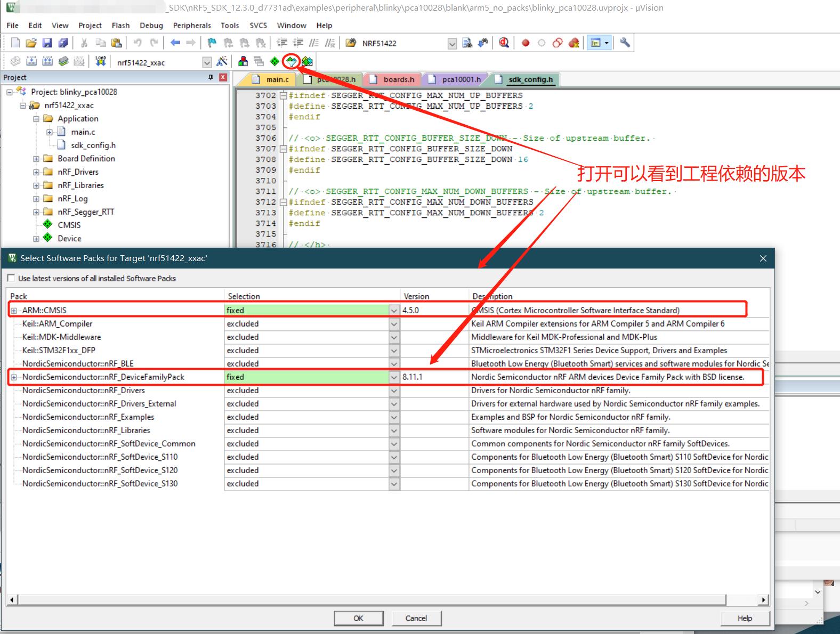Screen dimensions: 840x634
Task: Toggle fold at code line 3712
Action: [284, 202]
